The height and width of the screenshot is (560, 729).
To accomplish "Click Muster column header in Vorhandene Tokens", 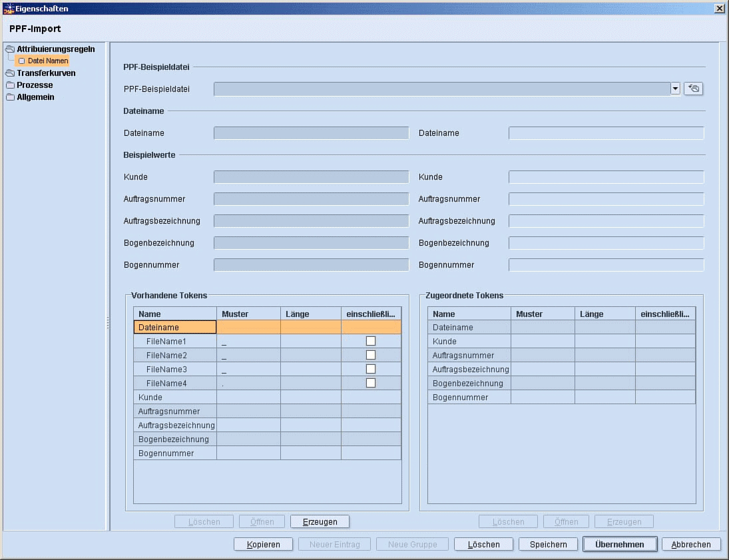I will [249, 314].
